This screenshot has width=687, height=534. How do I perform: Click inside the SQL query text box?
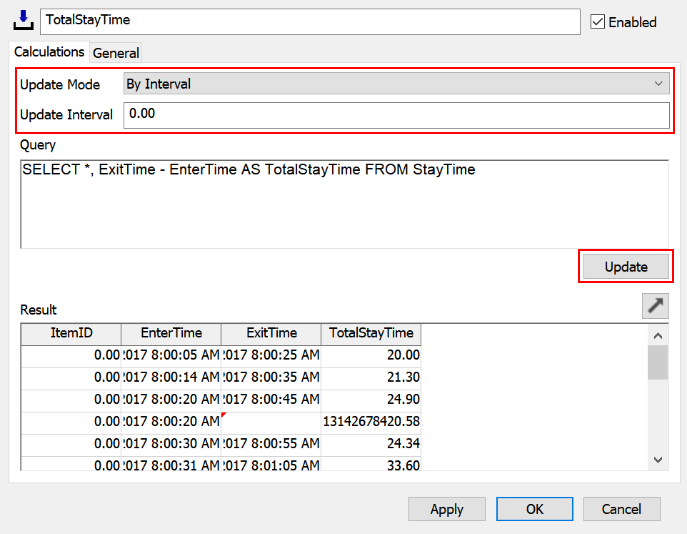coord(344,204)
